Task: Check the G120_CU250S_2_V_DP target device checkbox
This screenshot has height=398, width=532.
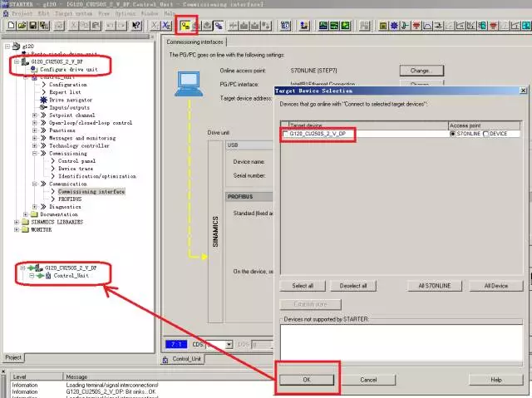Action: [x=287, y=134]
